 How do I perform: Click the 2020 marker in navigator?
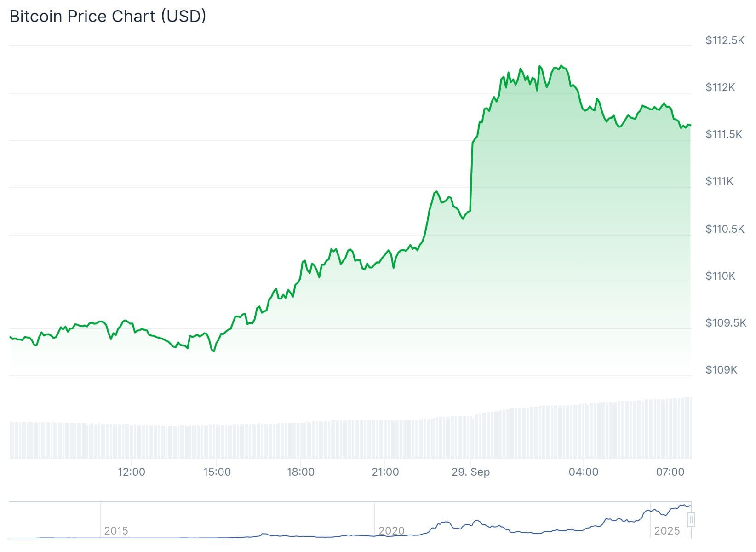391,531
